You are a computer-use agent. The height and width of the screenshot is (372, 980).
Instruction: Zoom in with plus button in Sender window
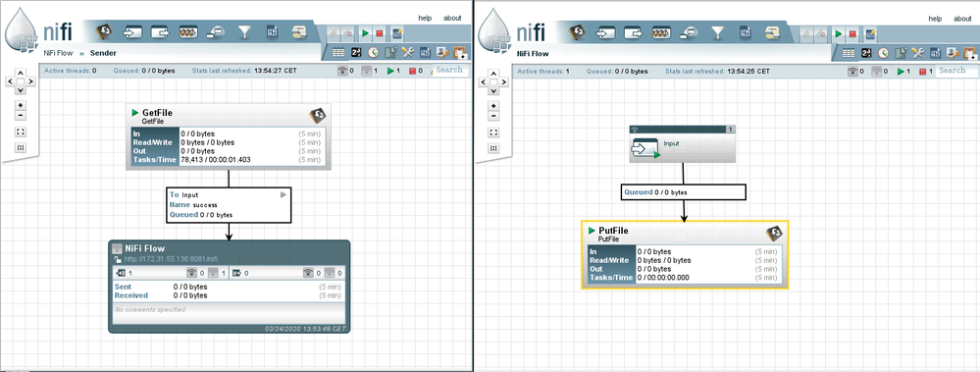pyautogui.click(x=20, y=105)
